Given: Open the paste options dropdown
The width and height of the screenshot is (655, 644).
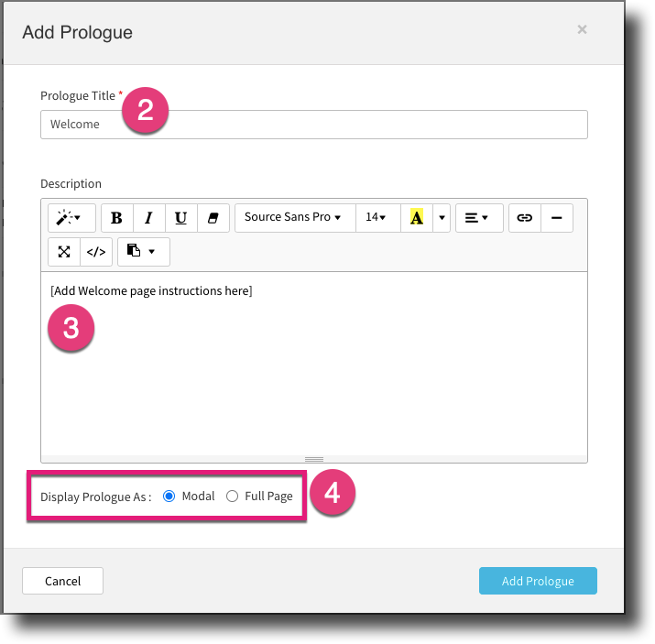Looking at the screenshot, I should click(144, 252).
